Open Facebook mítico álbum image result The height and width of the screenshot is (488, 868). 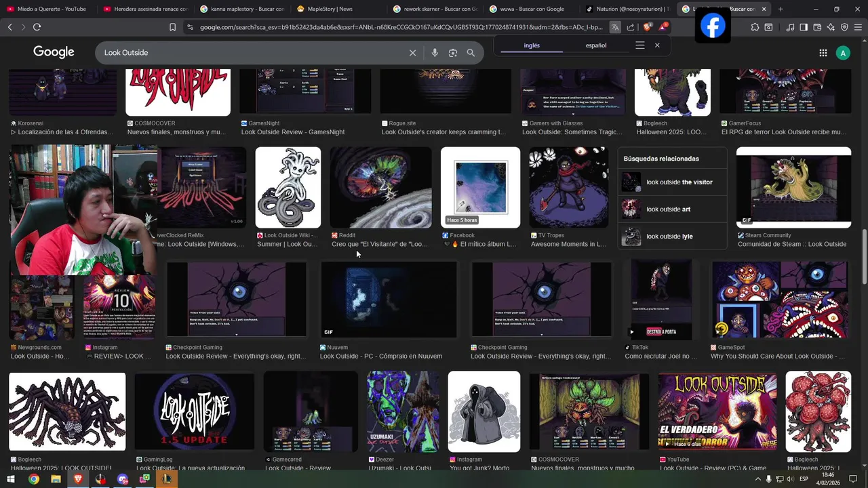(x=480, y=188)
